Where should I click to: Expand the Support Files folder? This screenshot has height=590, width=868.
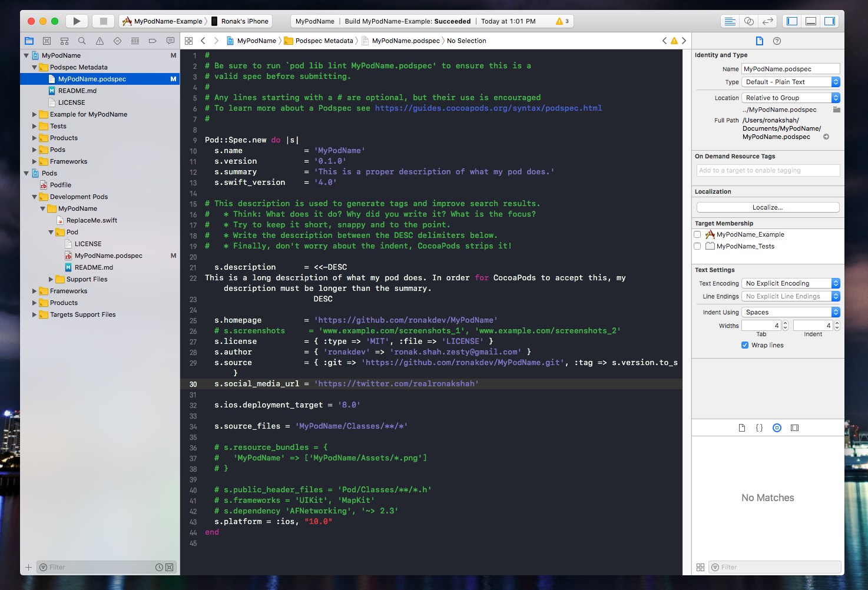pos(51,279)
